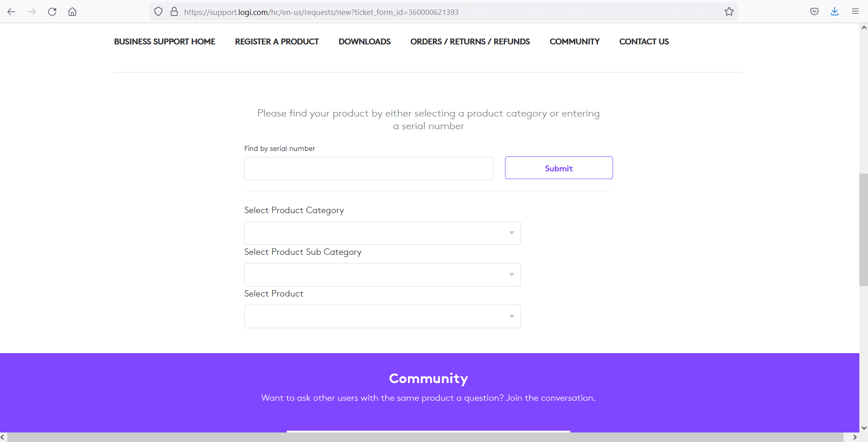Click the tracking protection shield icon

[158, 12]
